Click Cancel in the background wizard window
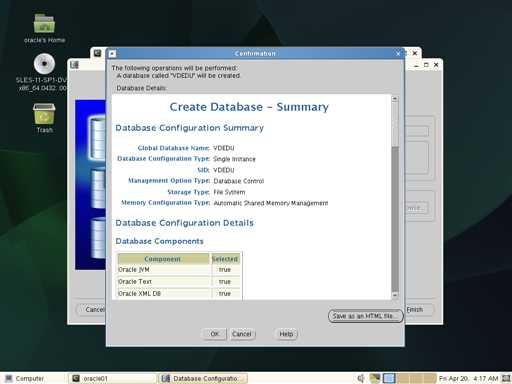Image resolution: width=512 pixels, height=384 pixels. point(92,310)
